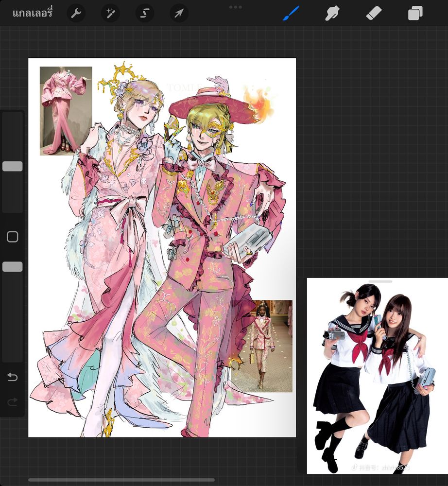448x486 pixels.
Task: Tap the redo arrow on the sidebar
Action: (x=12, y=401)
